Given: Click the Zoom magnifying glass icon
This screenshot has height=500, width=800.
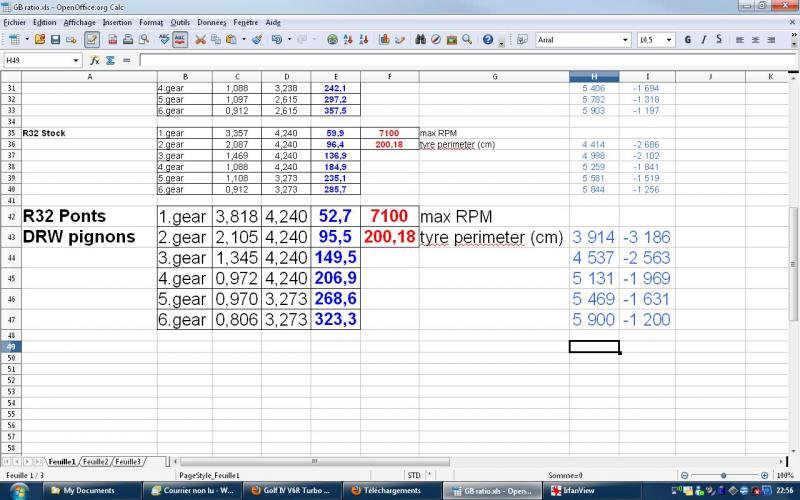Looking at the screenshot, I should pyautogui.click(x=467, y=39).
